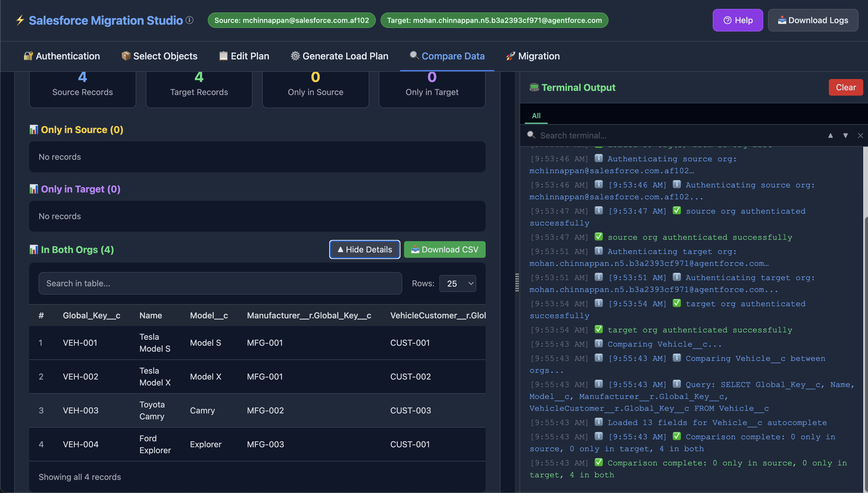Screen dimensions: 868x493
Task: Click the Model__c column header
Action: coord(209,315)
